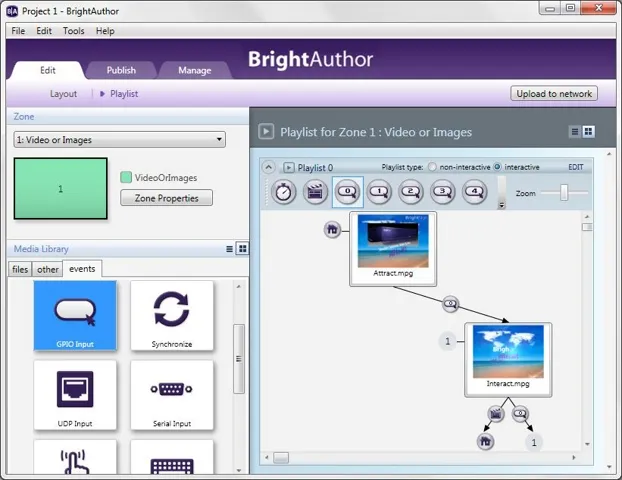The width and height of the screenshot is (622, 480).
Task: Select the GPIO 2 event button
Action: pyautogui.click(x=411, y=192)
